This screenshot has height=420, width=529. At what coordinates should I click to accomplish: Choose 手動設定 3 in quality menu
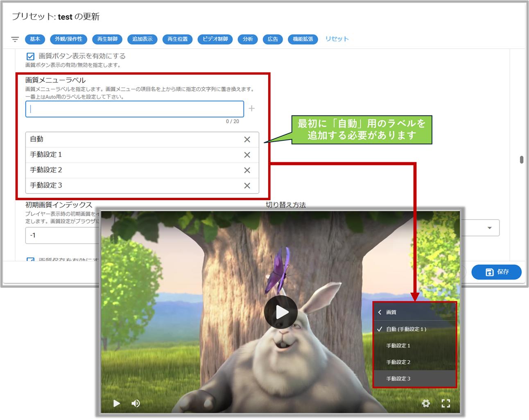(415, 379)
